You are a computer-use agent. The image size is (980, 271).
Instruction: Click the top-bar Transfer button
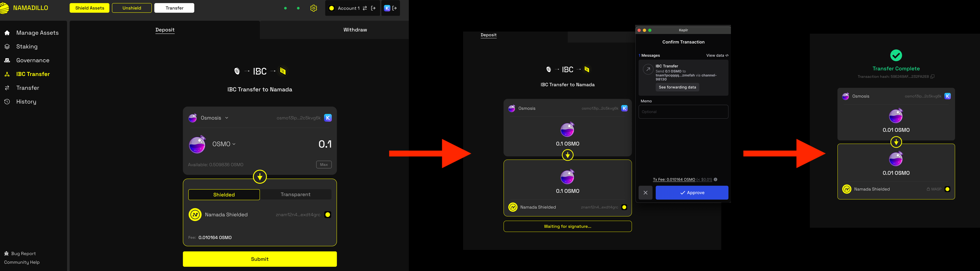coord(174,8)
